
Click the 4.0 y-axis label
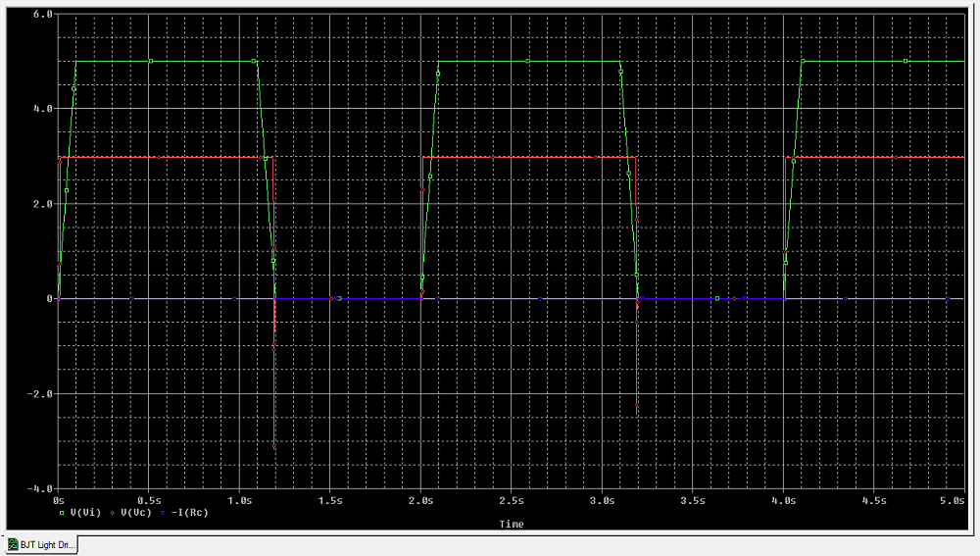(x=42, y=109)
